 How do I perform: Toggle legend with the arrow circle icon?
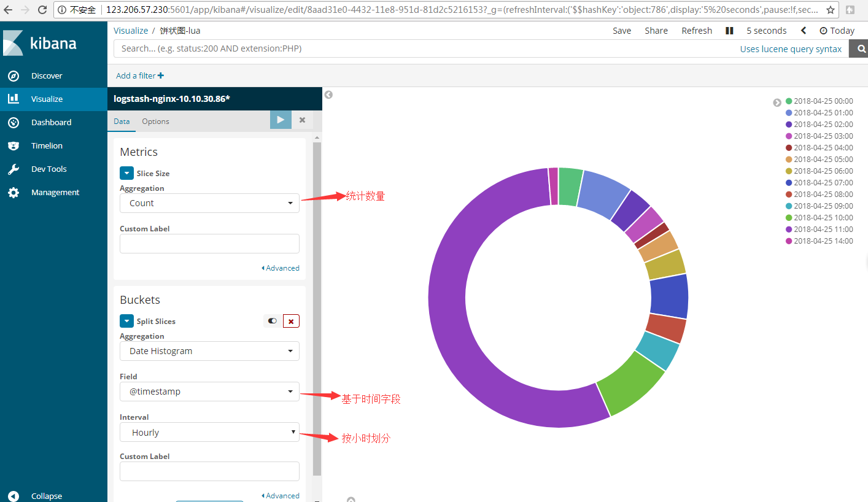tap(777, 102)
